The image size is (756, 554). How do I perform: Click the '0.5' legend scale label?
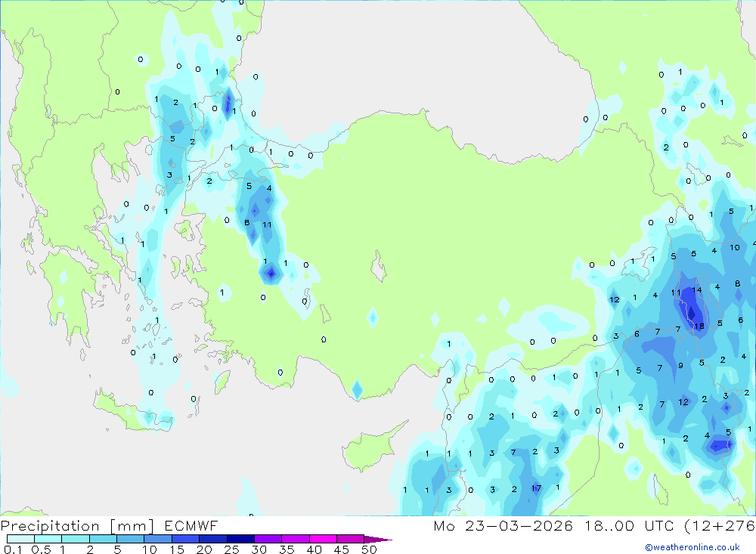pos(41,549)
